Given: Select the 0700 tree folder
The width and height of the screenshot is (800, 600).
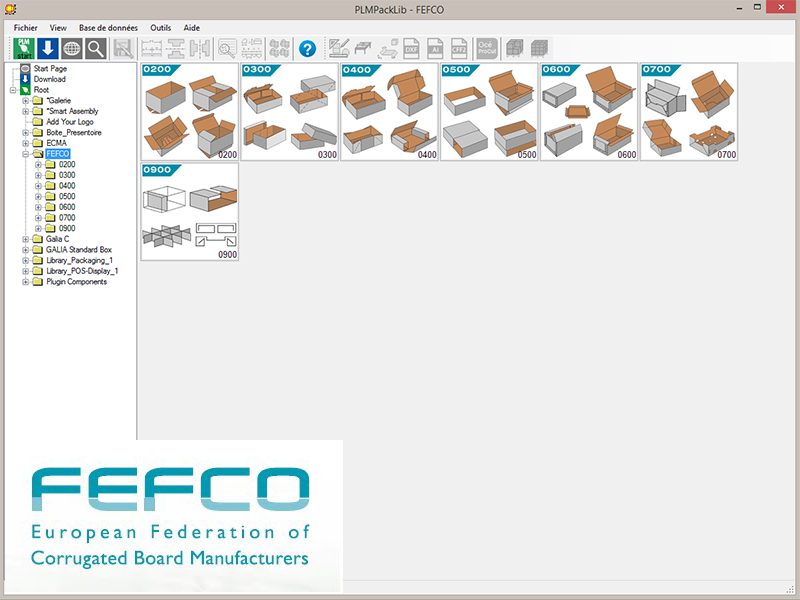Looking at the screenshot, I should (x=67, y=218).
